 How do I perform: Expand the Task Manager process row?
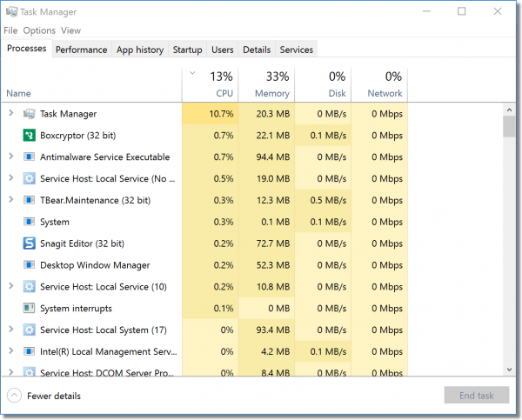[11, 113]
